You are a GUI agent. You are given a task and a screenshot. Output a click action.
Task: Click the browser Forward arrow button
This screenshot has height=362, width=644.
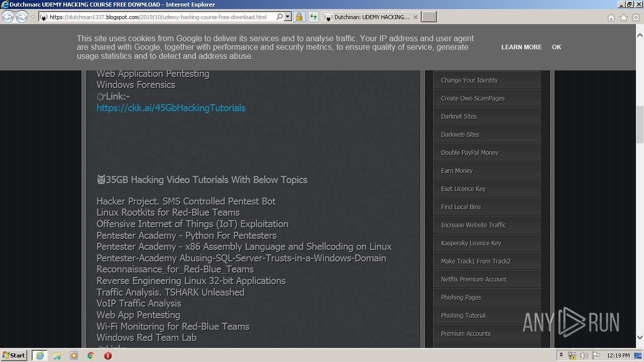pos(22,17)
